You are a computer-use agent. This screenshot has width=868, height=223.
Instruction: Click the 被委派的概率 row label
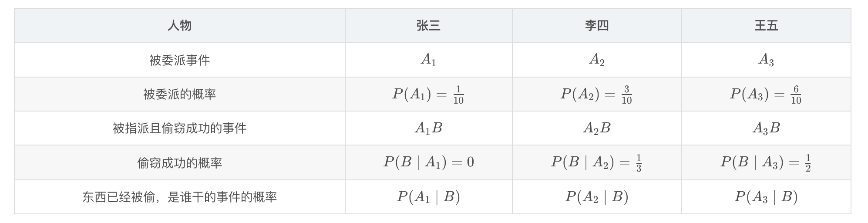[179, 94]
